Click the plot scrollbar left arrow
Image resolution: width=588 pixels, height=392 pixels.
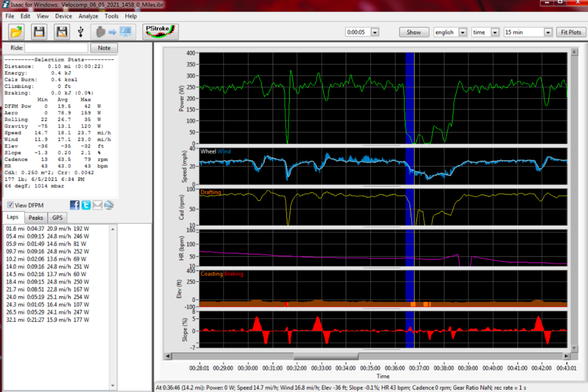[x=168, y=356]
